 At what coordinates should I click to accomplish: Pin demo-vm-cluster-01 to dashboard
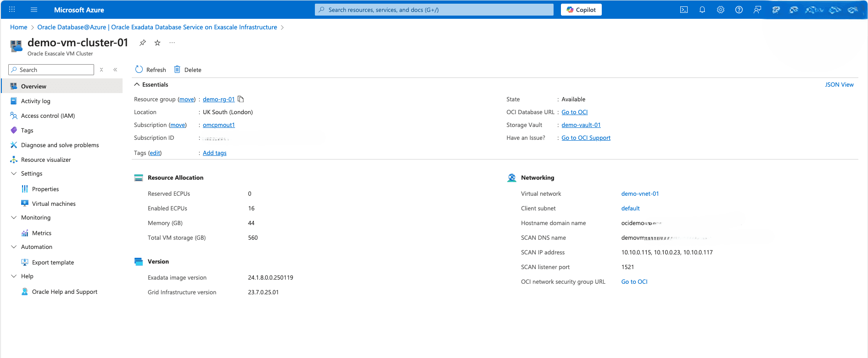[143, 43]
